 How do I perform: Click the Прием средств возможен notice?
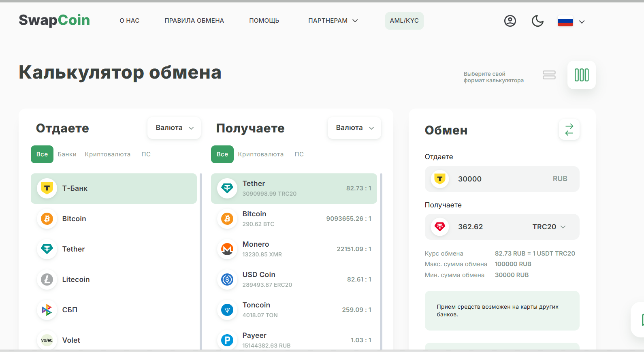coord(502,311)
